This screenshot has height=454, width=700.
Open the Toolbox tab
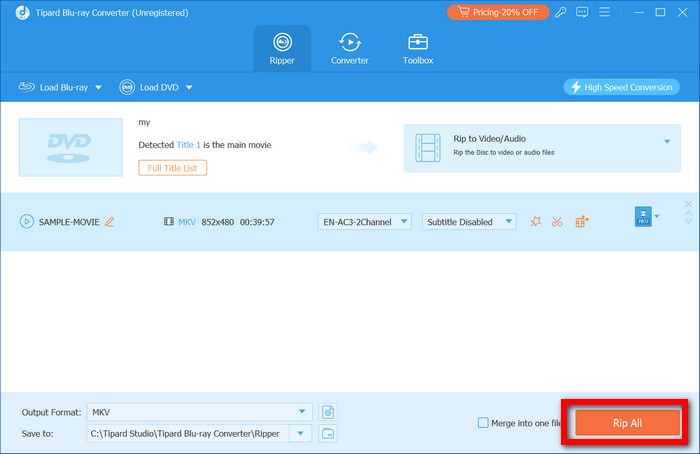click(x=417, y=48)
